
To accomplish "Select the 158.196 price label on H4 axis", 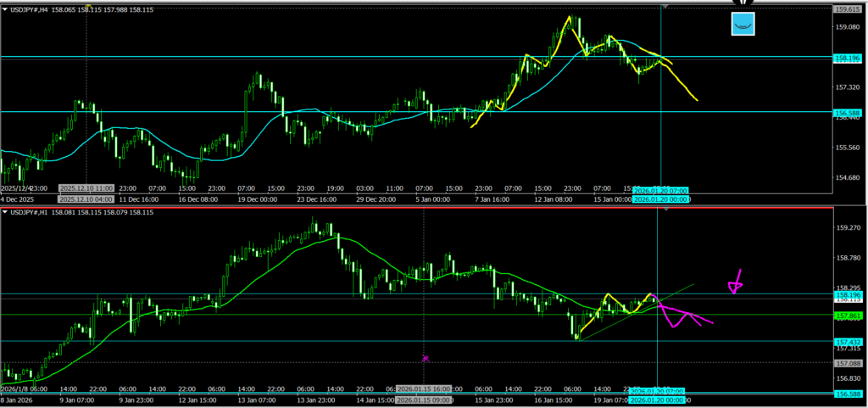I will [x=849, y=58].
